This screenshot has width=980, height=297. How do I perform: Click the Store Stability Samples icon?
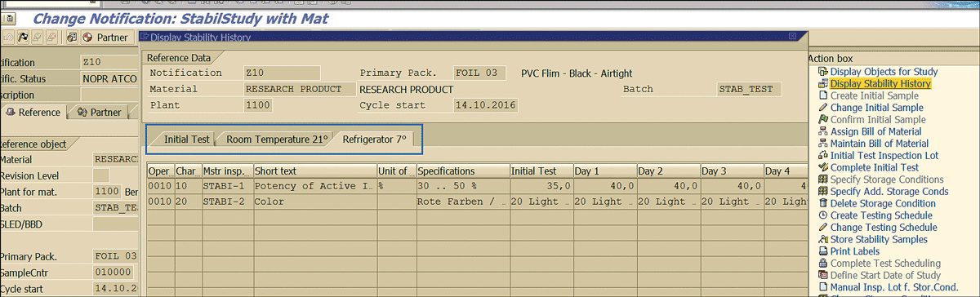click(x=822, y=239)
